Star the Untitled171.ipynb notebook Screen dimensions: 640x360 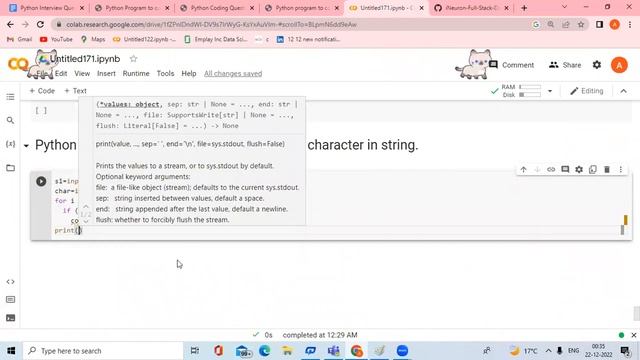133,59
